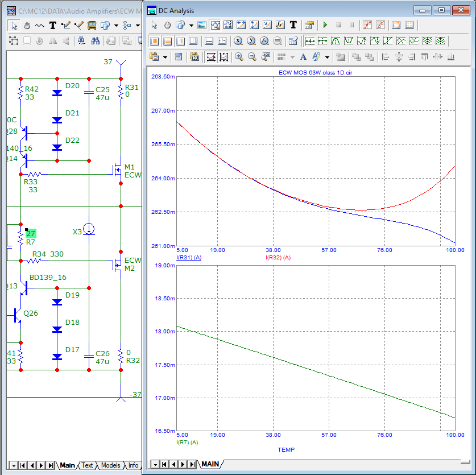Open analysis Properties icon
This screenshot has width=476, height=475.
pos(309,25)
